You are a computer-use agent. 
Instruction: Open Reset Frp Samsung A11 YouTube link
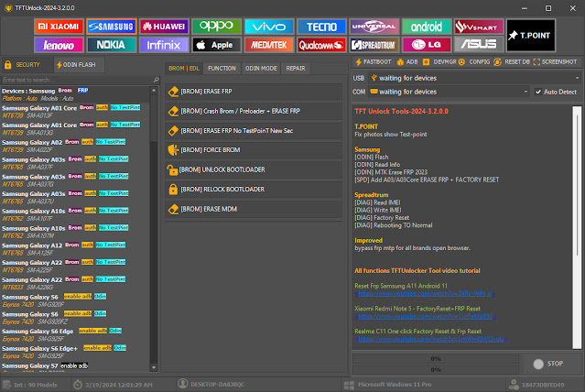pyautogui.click(x=425, y=294)
